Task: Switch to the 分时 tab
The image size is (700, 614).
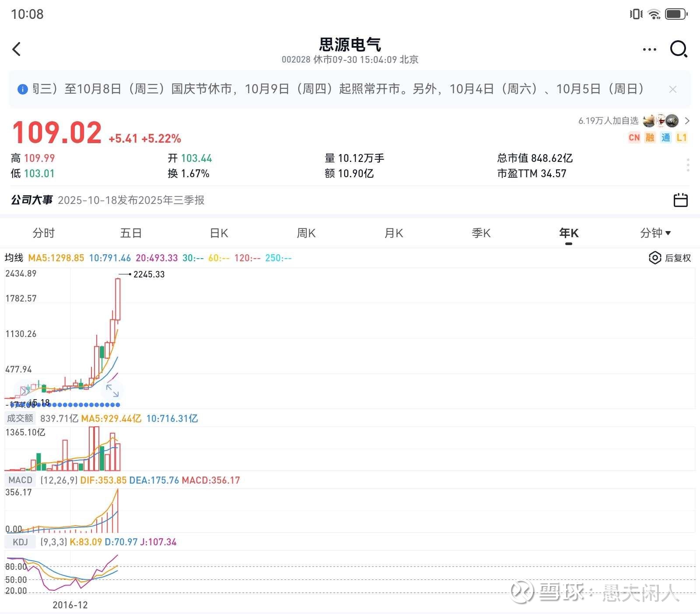Action: 44,233
